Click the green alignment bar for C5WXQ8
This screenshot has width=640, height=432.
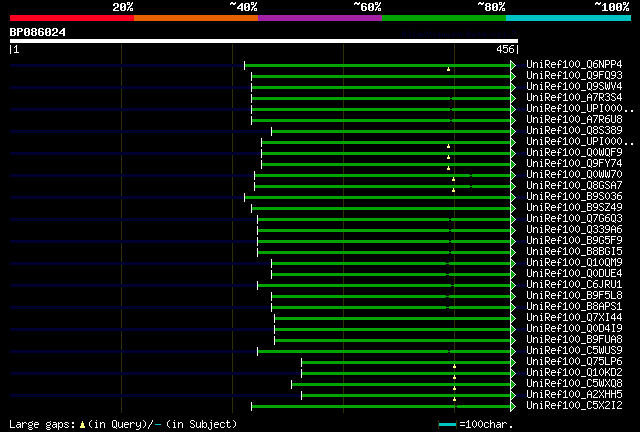coord(401,385)
